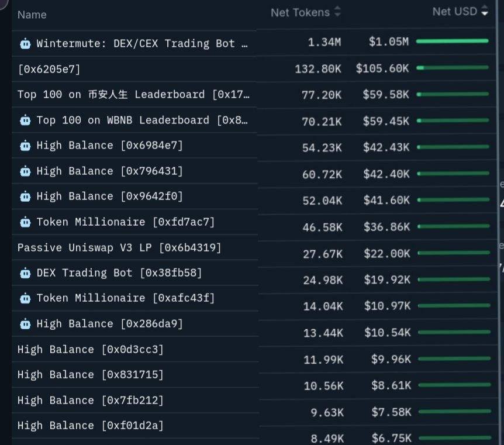Click the 52.04K net tokens value
This screenshot has height=445, width=504.
(x=322, y=201)
